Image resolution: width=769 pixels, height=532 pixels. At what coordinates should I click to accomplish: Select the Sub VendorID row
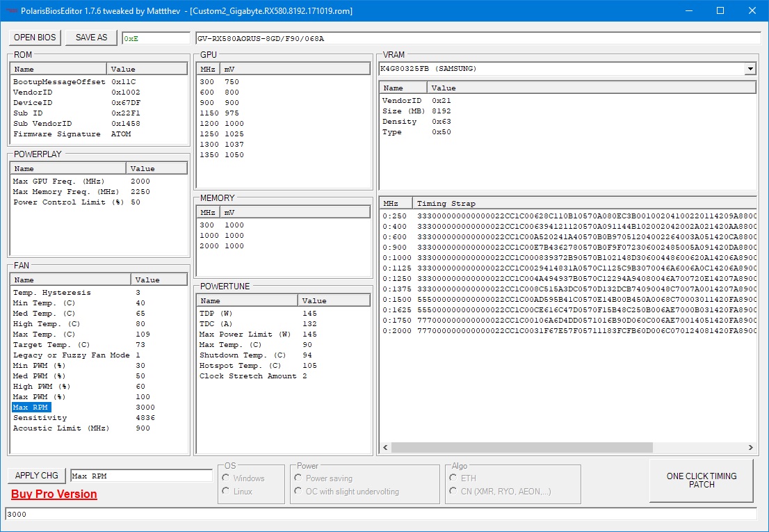(98, 124)
